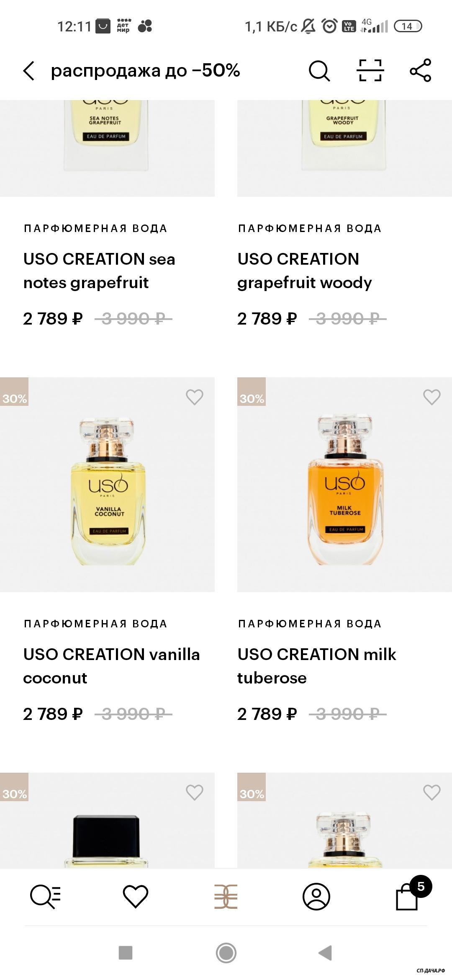Add vanilla coconut perfume to favorites
Screen dimensions: 452x980
pyautogui.click(x=195, y=397)
